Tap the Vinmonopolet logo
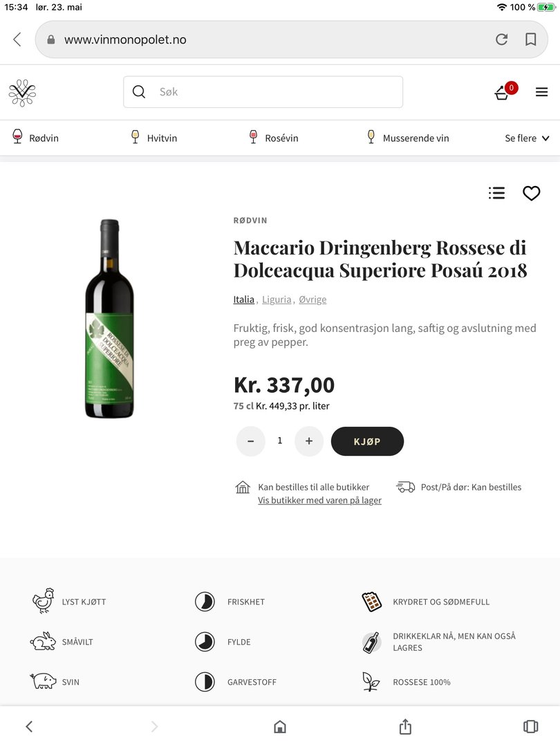The image size is (560, 747). coord(22,93)
